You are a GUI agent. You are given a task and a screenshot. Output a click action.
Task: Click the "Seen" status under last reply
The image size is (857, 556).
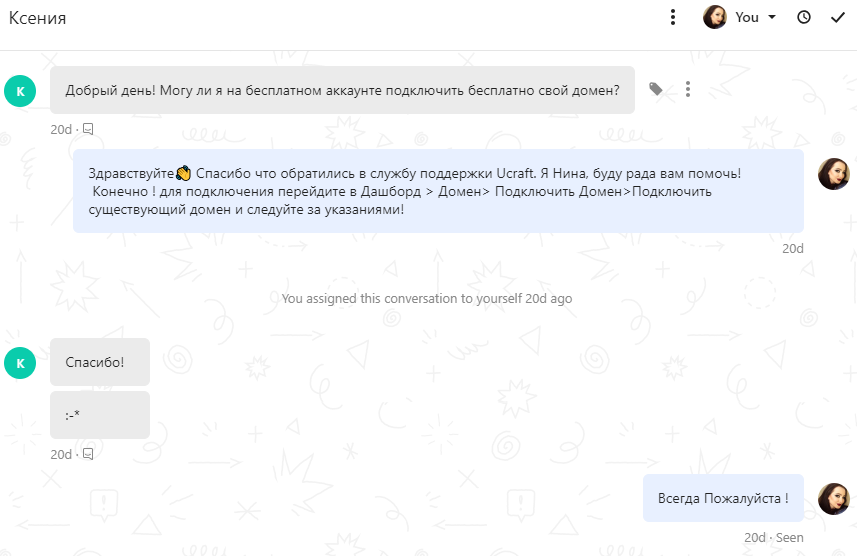790,537
